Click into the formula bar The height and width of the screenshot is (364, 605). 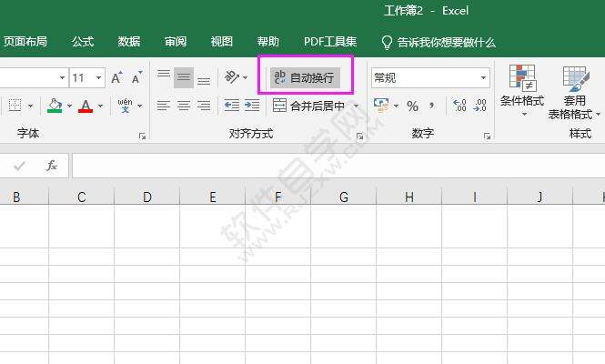coord(338,166)
